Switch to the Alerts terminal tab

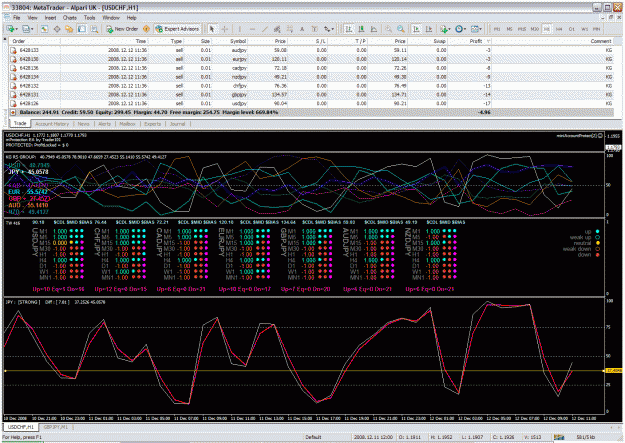coord(104,124)
